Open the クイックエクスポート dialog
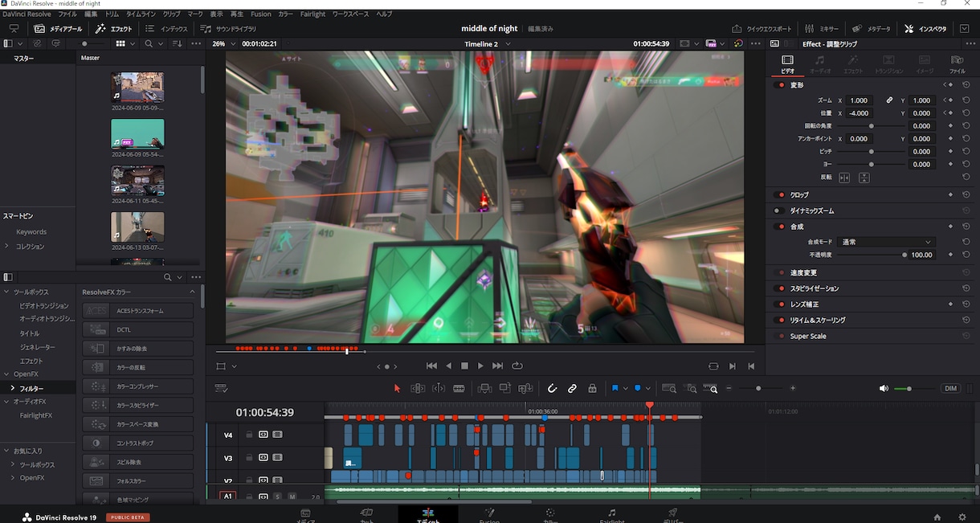Viewport: 980px width, 523px height. tap(761, 28)
